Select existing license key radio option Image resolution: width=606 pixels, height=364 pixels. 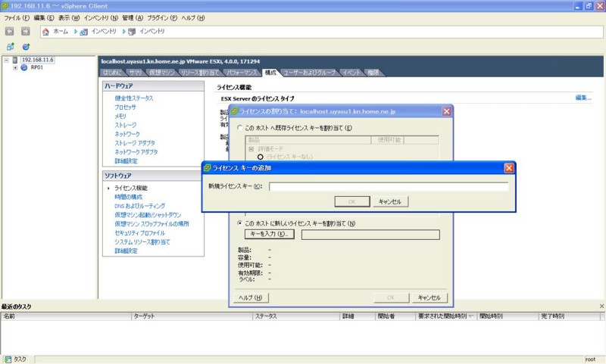coord(240,127)
